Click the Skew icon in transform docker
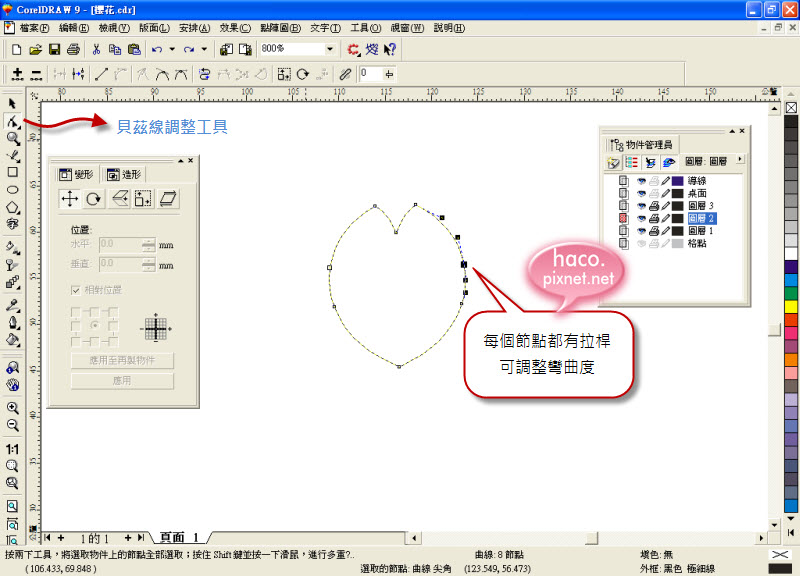The image size is (800, 576). (168, 198)
